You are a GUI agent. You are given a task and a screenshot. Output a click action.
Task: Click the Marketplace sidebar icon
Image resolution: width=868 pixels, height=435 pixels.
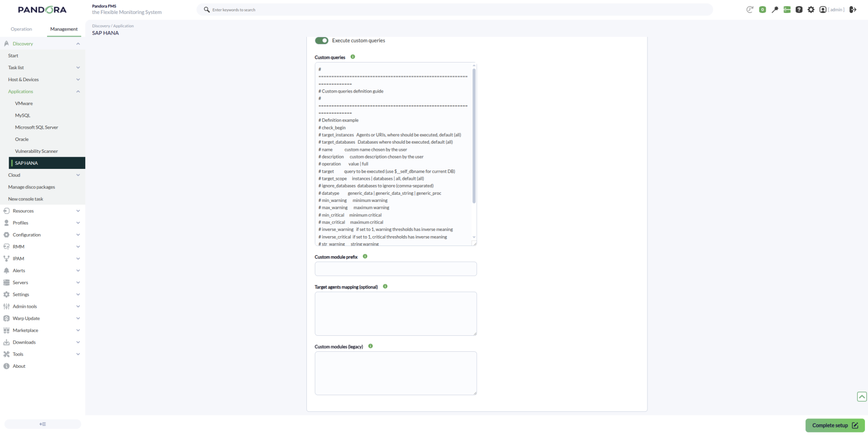[7, 330]
